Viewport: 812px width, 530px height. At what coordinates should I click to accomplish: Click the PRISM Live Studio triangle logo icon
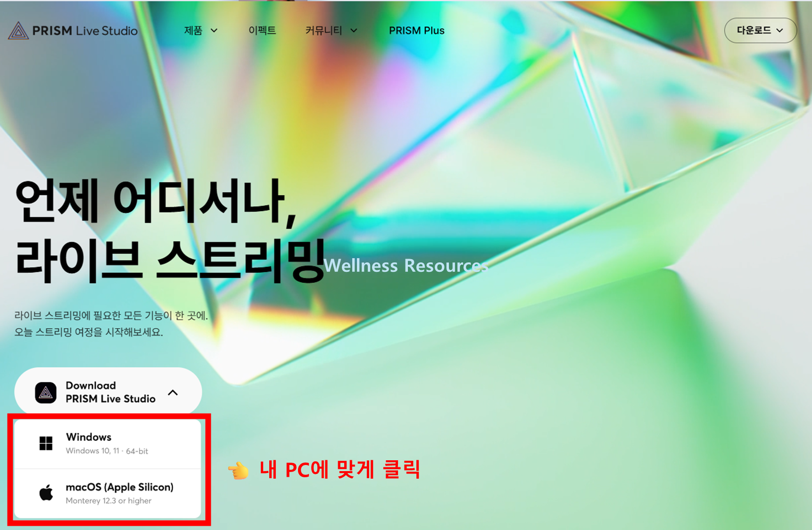point(18,31)
